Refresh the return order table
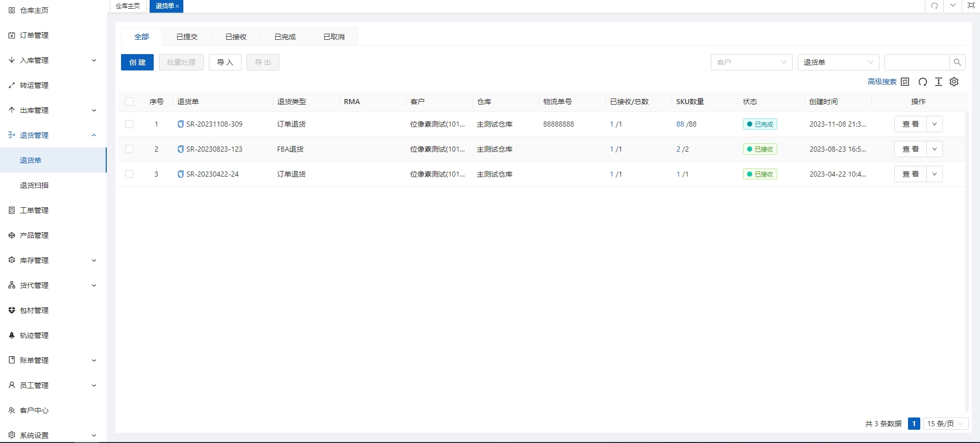 coord(923,82)
